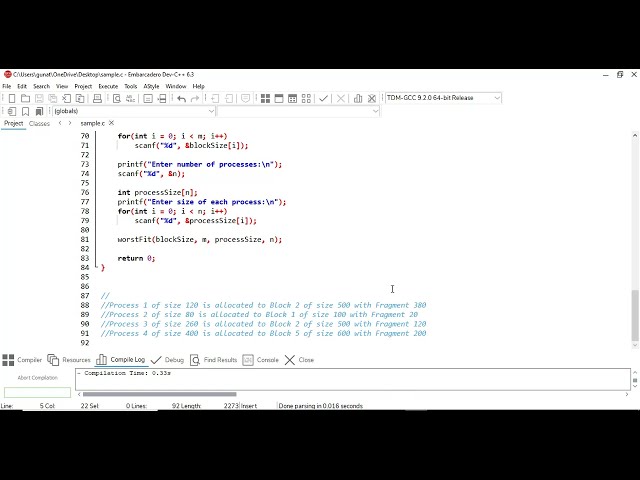Click the Close file toolbar icon
The width and height of the screenshot is (640, 480).
tap(67, 98)
